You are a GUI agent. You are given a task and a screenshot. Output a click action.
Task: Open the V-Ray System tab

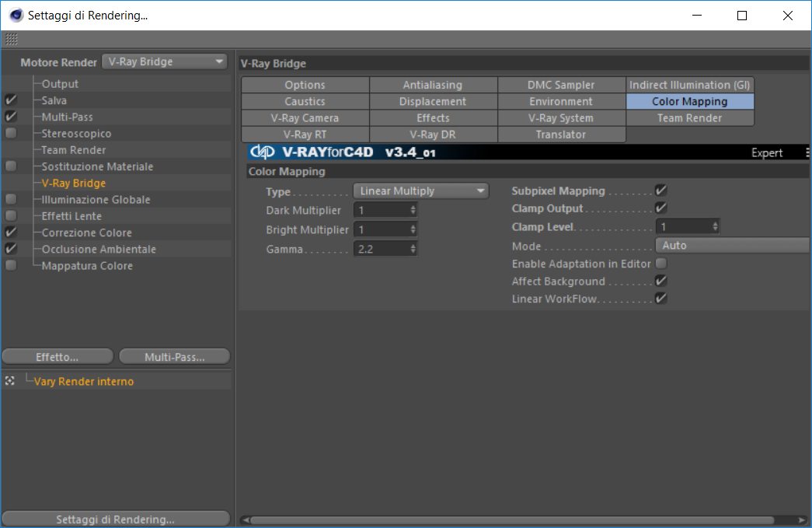click(561, 117)
